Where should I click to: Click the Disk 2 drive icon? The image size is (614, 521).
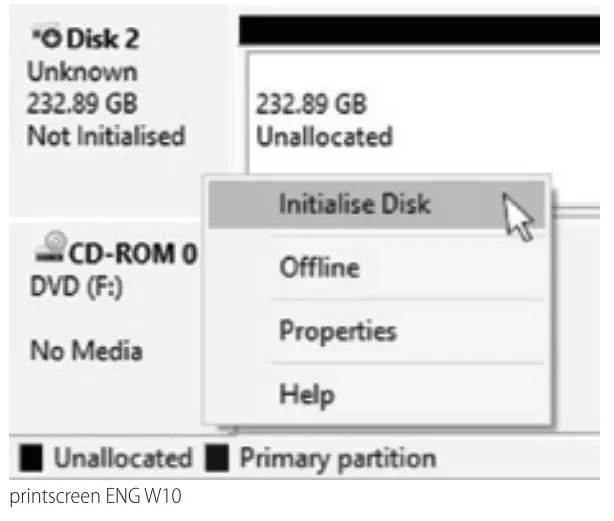46,39
